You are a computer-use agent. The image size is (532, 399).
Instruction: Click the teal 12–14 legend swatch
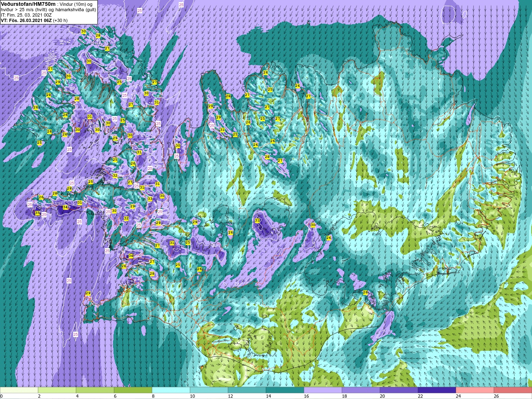247,390
